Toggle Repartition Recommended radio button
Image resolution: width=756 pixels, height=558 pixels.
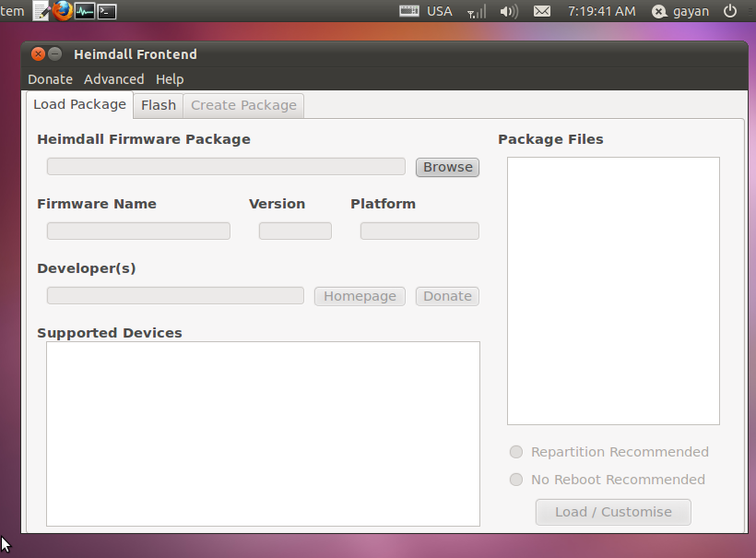[516, 452]
